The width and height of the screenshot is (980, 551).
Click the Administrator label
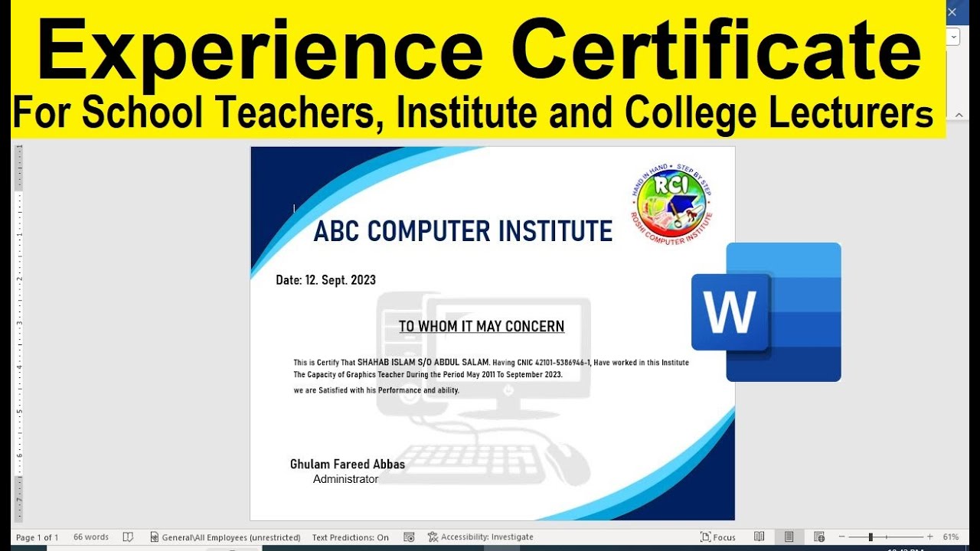tap(345, 479)
